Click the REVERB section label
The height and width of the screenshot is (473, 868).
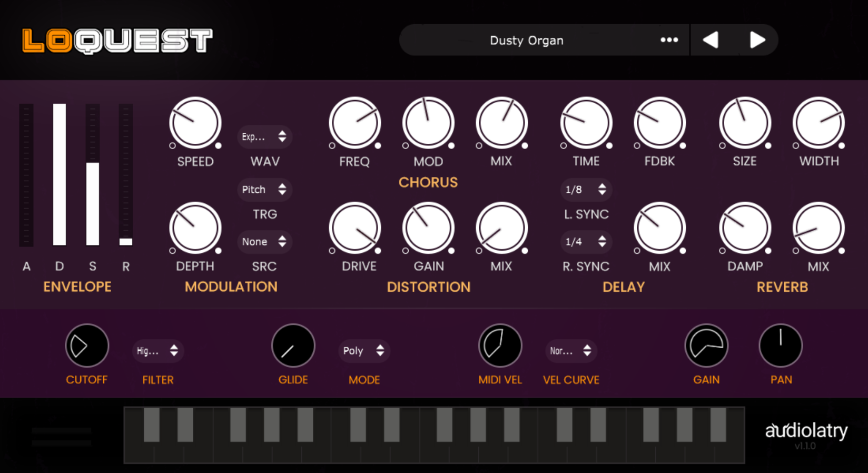[782, 287]
